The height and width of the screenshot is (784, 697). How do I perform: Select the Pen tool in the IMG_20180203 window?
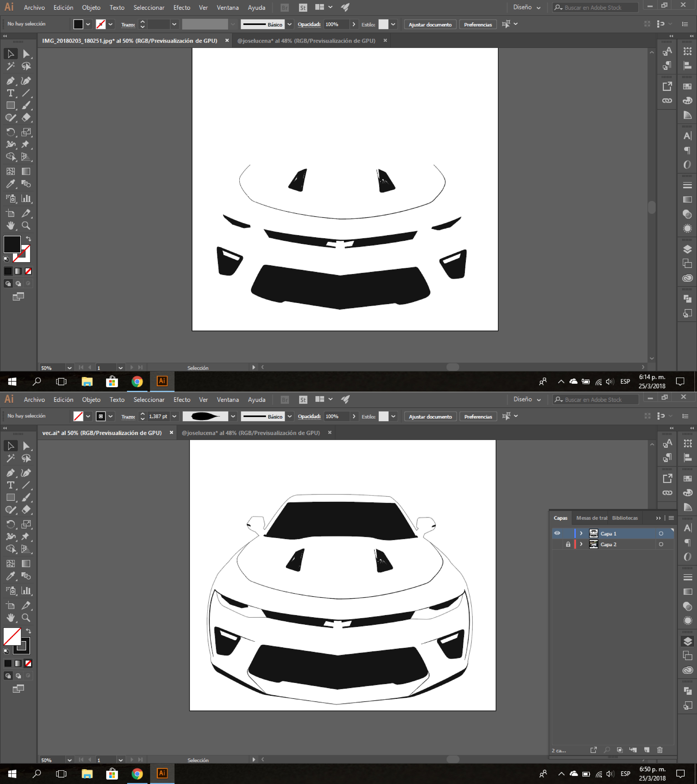10,81
